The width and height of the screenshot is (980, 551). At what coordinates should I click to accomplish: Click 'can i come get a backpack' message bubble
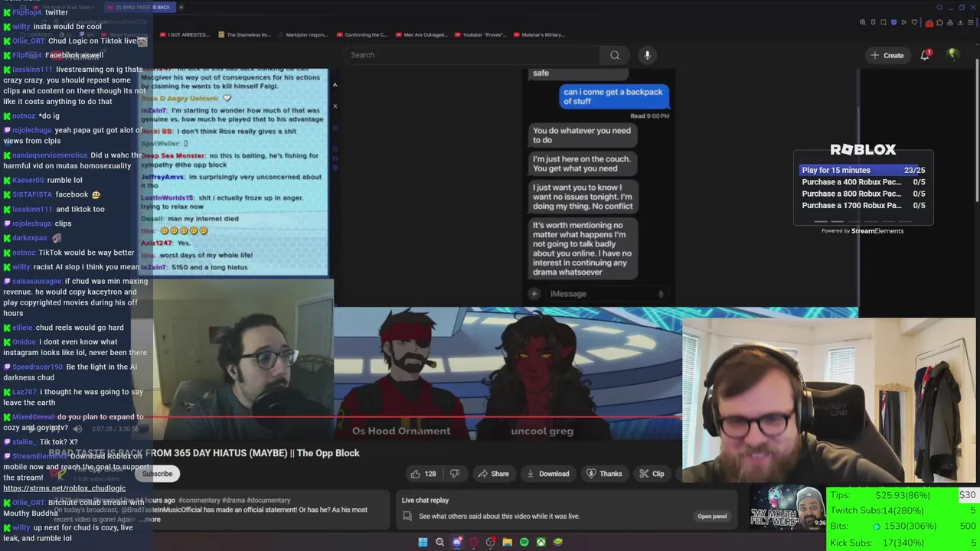[612, 96]
